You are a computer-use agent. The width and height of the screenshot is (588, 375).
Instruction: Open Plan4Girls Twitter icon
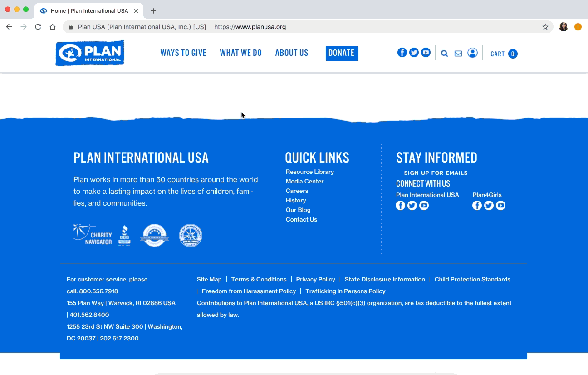click(489, 206)
